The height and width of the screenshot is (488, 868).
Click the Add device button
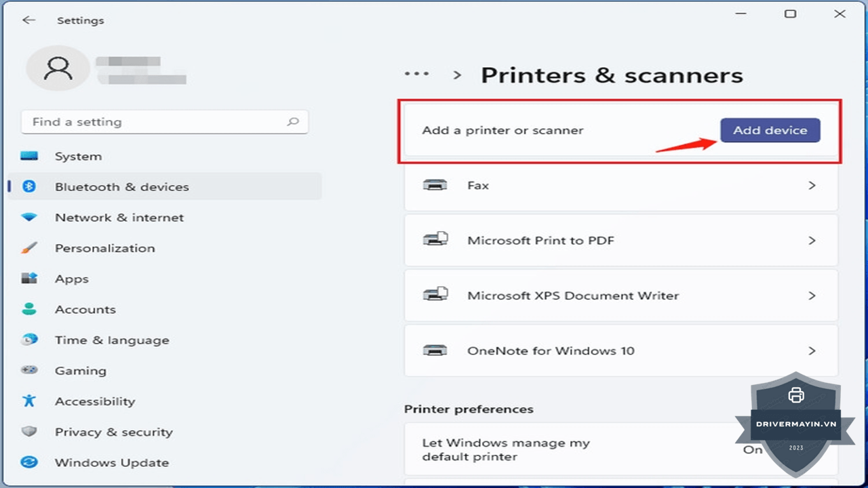coord(770,130)
